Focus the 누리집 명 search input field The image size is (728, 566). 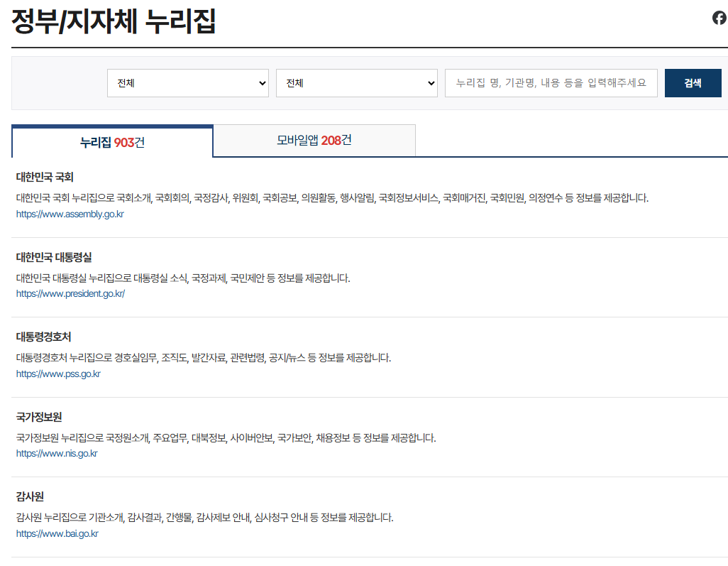pos(551,83)
